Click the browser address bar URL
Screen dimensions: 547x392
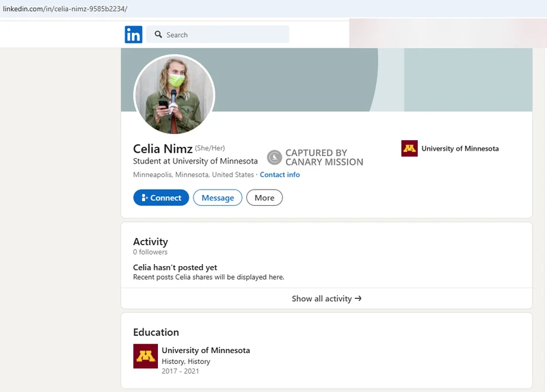point(65,9)
